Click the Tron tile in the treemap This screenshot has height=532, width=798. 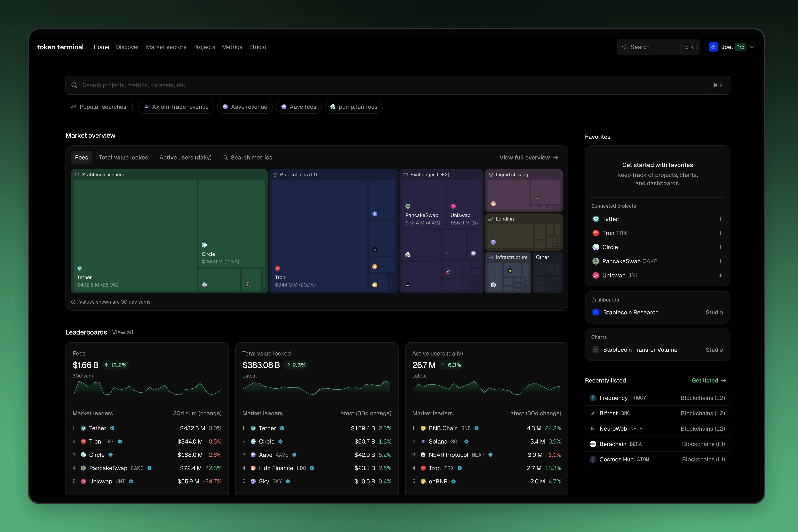[x=319, y=235]
